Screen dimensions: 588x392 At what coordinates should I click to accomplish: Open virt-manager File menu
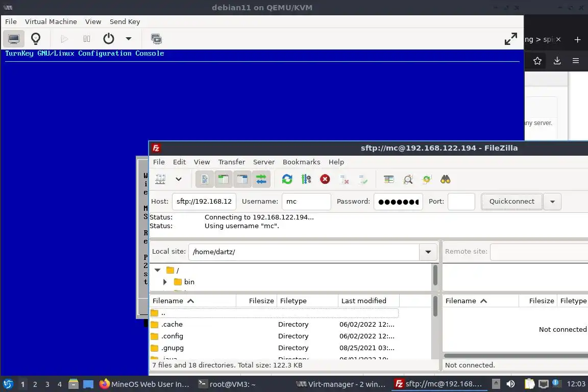[x=11, y=21]
